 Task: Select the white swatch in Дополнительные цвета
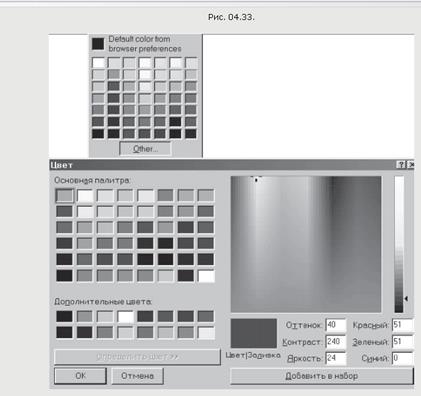tap(126, 316)
